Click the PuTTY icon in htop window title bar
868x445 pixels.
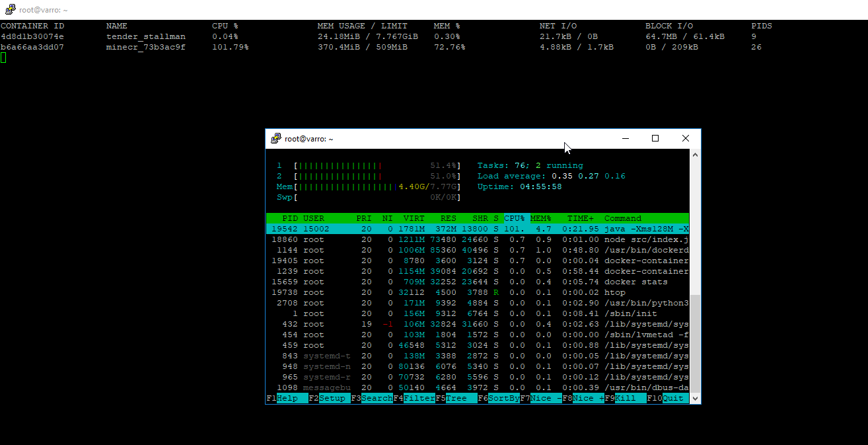click(x=276, y=139)
